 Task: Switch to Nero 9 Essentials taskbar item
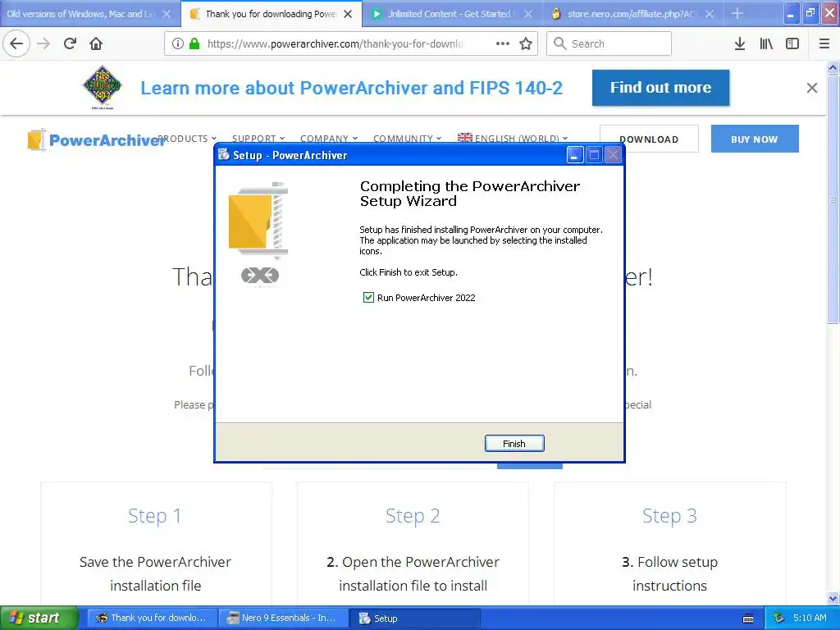click(x=283, y=618)
